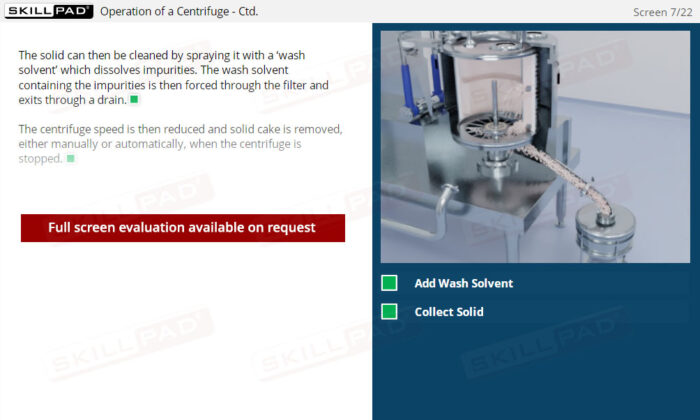Click the green marker after 'drain.'
Screen dimensions: 700x420
pos(134,100)
